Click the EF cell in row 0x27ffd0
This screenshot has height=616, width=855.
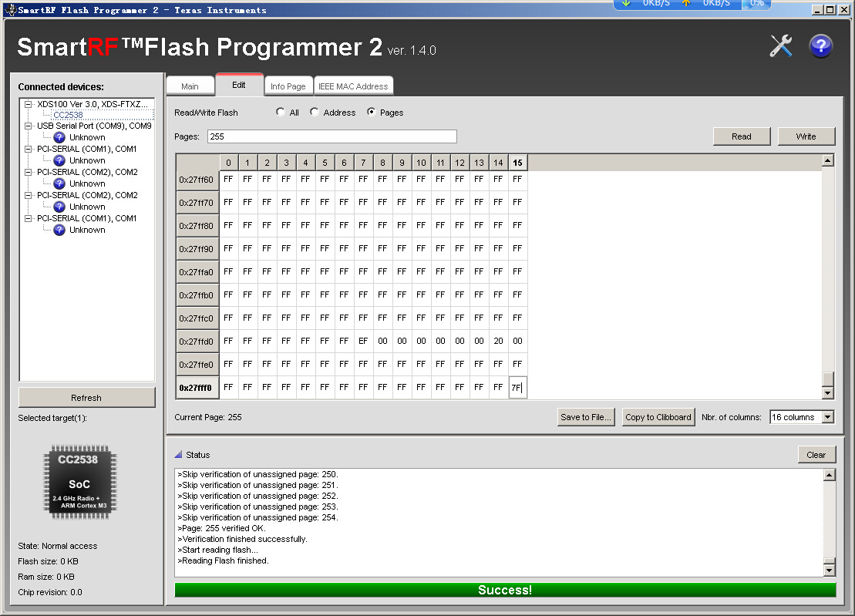pyautogui.click(x=363, y=341)
